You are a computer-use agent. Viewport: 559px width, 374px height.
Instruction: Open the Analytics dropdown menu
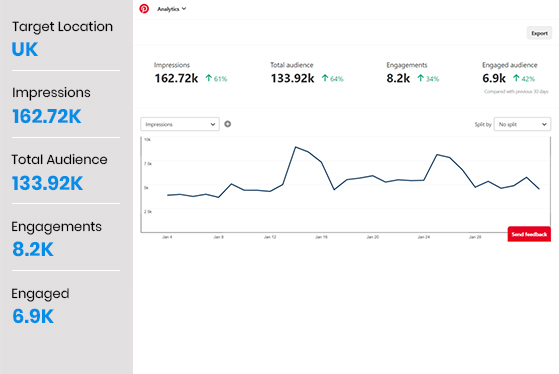[x=171, y=9]
